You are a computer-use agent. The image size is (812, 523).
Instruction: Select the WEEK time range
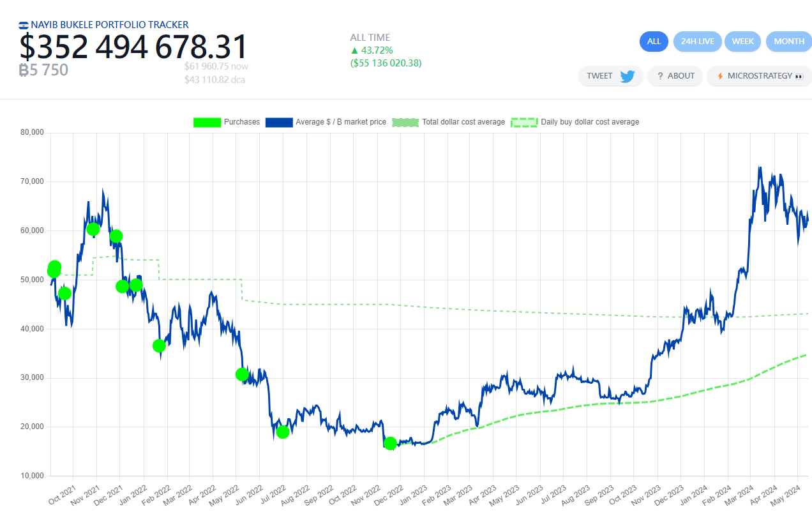pyautogui.click(x=742, y=42)
